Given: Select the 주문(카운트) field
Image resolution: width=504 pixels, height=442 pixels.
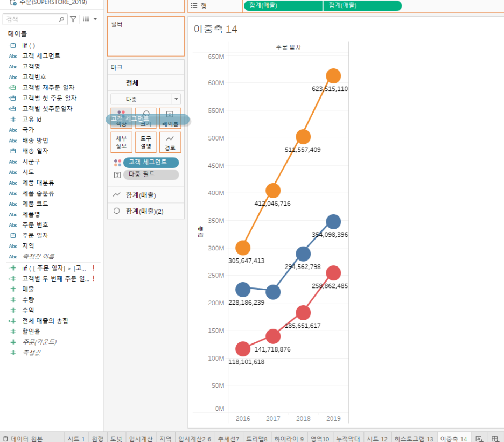Looking at the screenshot, I should (x=39, y=342).
